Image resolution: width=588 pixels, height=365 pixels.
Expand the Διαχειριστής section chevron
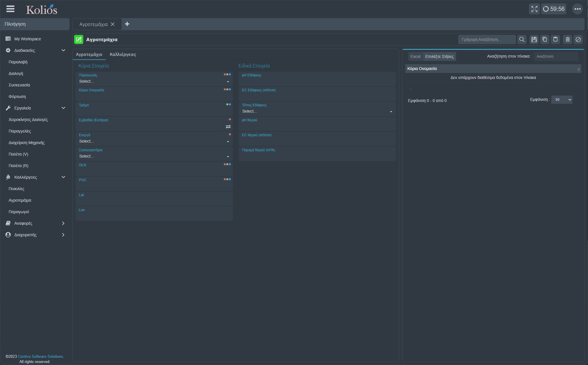click(x=63, y=234)
